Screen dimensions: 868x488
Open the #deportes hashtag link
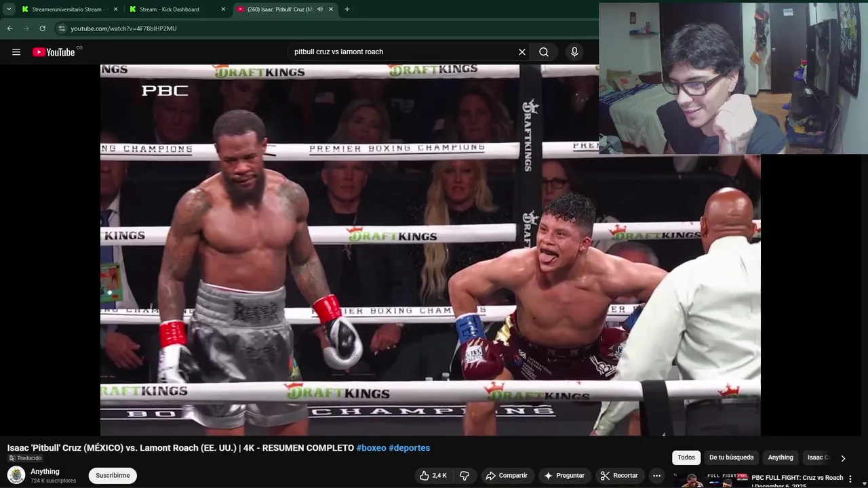click(409, 448)
